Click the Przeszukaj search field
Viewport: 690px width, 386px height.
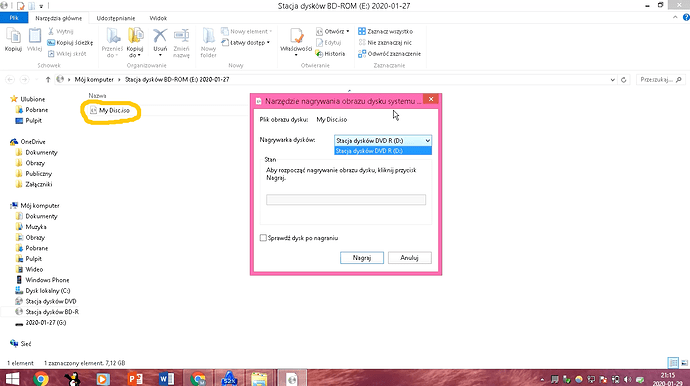(x=660, y=80)
